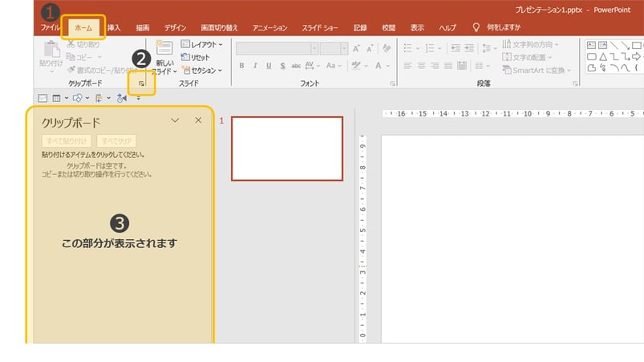Click the 新しいスライド icon

pos(164,48)
